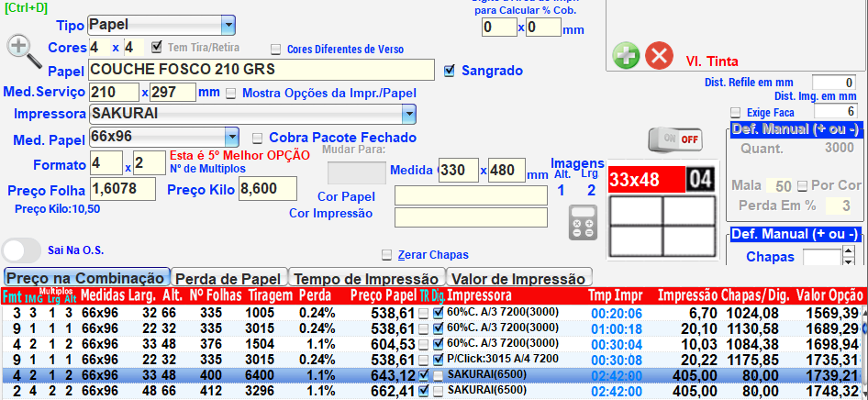Viewport: 868px width, 400px height.
Task: Toggle Tem Tira/Retira checkbox
Action: [157, 47]
